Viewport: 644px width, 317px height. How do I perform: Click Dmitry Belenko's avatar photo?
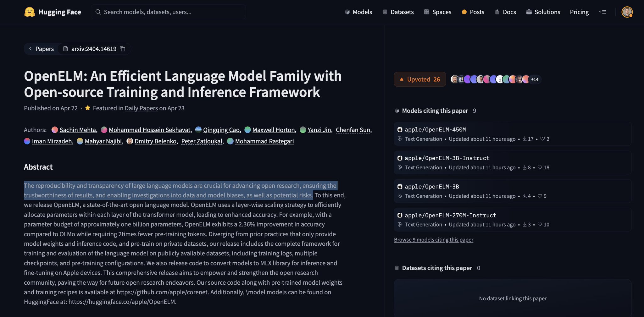pos(130,141)
